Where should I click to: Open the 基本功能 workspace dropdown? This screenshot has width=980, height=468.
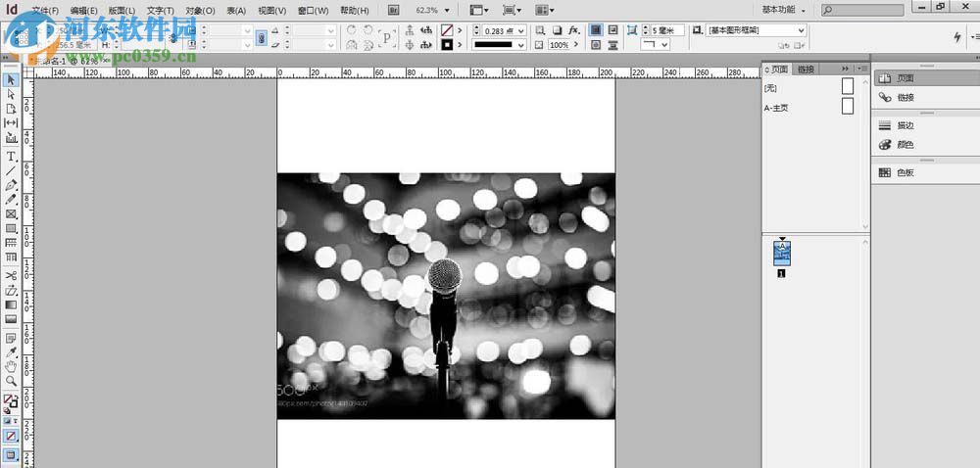pos(785,10)
